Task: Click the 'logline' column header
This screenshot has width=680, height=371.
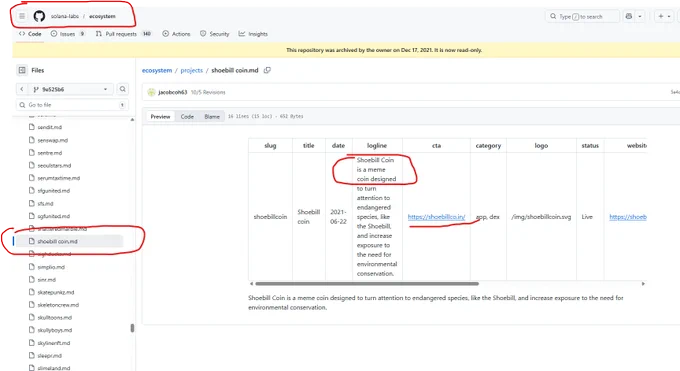Action: (377, 146)
